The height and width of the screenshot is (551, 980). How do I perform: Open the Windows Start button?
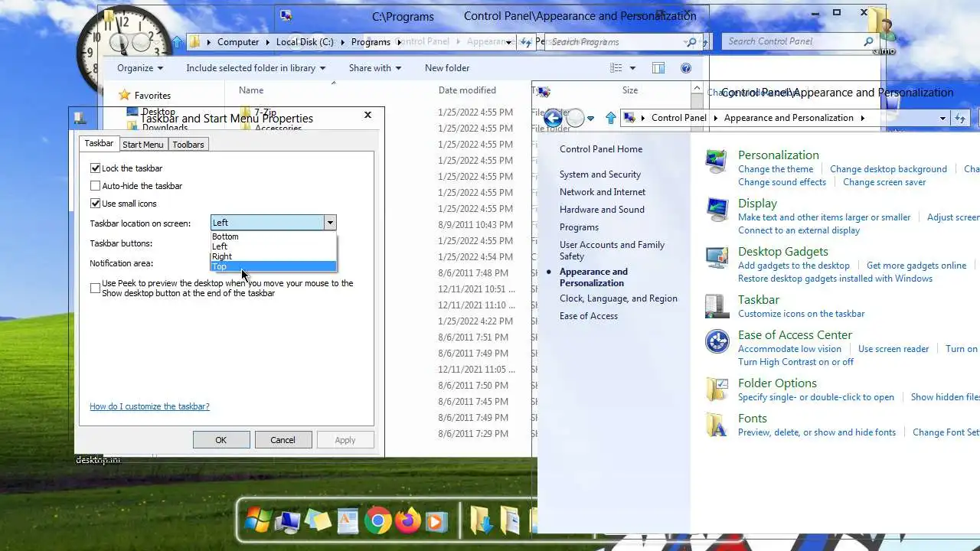tap(257, 521)
